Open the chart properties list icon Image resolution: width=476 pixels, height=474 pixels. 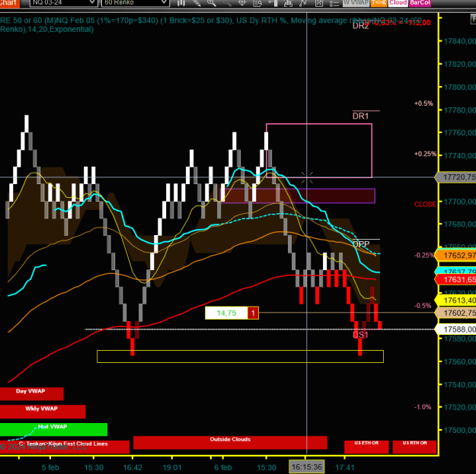pos(334,3)
